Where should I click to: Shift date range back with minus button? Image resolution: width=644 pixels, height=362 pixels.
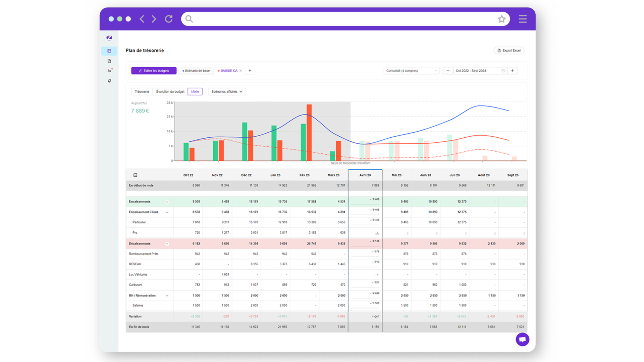click(x=448, y=71)
